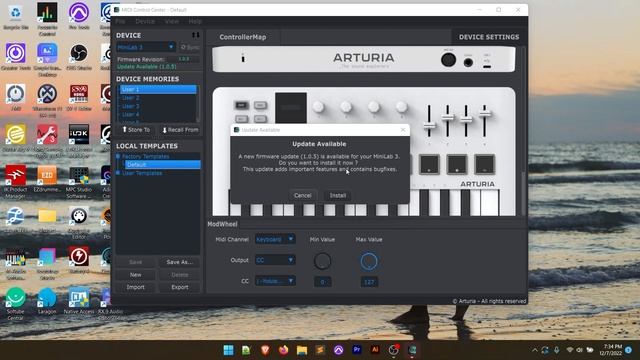Select the Default factory template
Screen dimensions: 640x360
tap(163, 164)
